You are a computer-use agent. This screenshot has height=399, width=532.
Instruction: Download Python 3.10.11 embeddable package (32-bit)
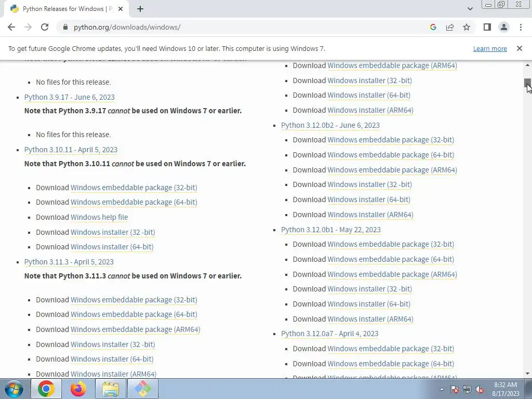(x=134, y=188)
